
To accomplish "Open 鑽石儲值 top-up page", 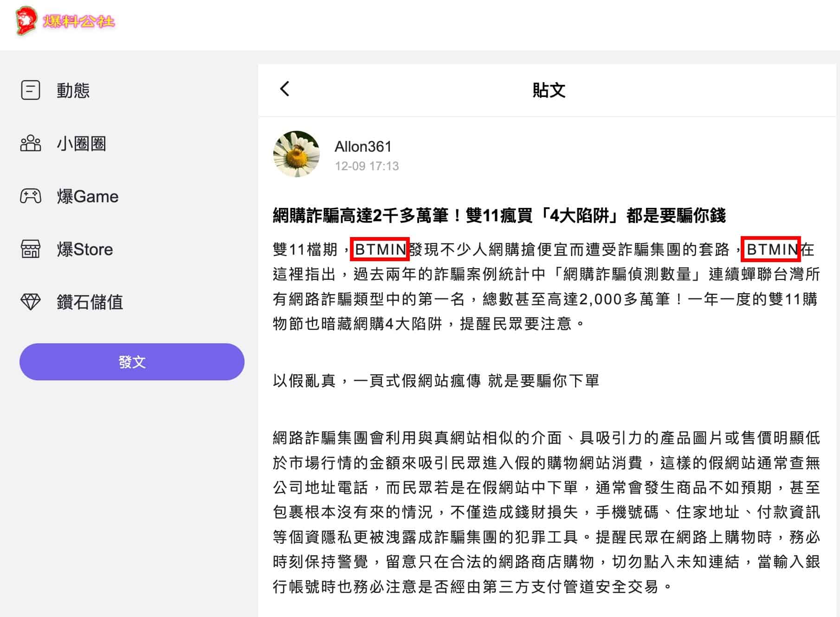I will pyautogui.click(x=90, y=302).
